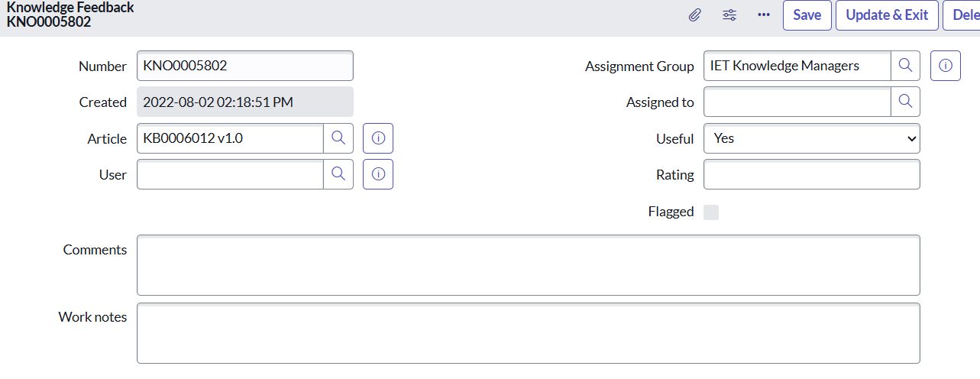The height and width of the screenshot is (379, 980).
Task: Show User record info icon
Action: (x=378, y=174)
